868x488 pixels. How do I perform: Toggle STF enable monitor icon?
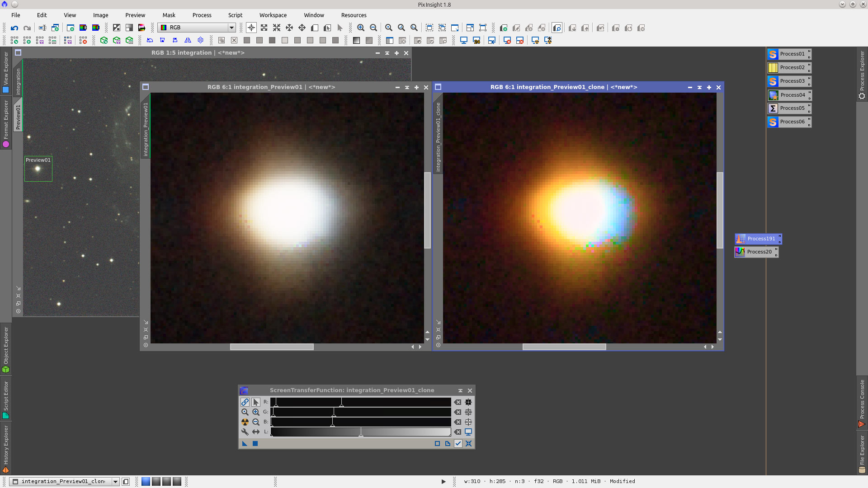tap(468, 432)
